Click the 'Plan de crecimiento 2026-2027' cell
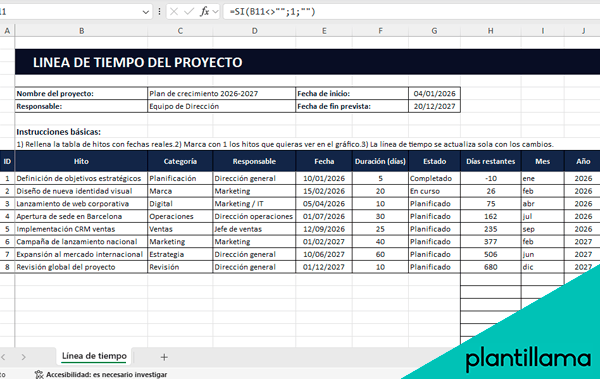 (x=222, y=93)
